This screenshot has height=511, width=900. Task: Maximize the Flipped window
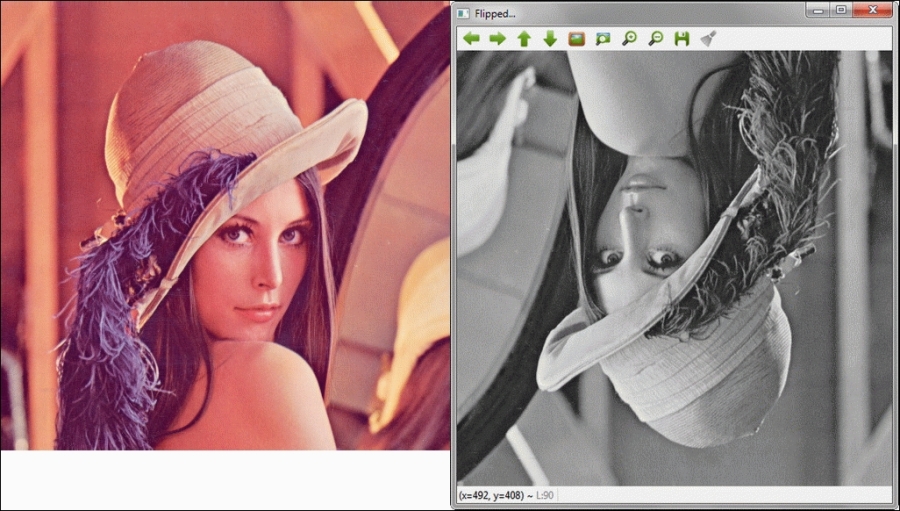point(841,10)
